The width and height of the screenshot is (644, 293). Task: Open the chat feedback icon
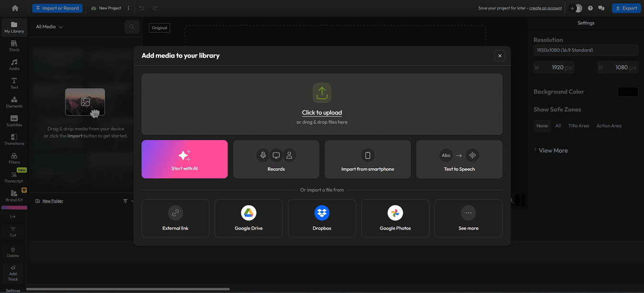(x=601, y=8)
